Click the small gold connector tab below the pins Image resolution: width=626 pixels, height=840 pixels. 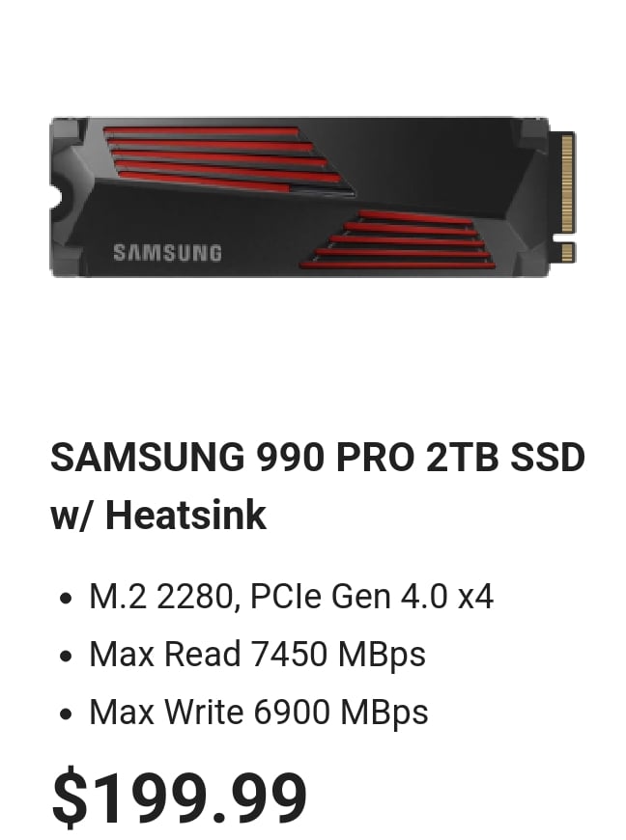point(568,252)
